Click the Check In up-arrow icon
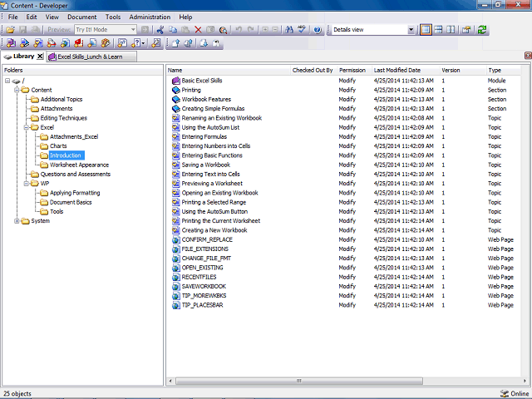 click(x=175, y=43)
